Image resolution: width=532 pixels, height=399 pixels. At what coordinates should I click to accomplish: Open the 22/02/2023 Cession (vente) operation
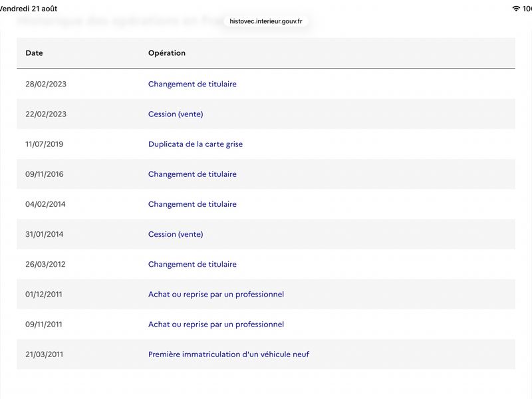pos(176,114)
